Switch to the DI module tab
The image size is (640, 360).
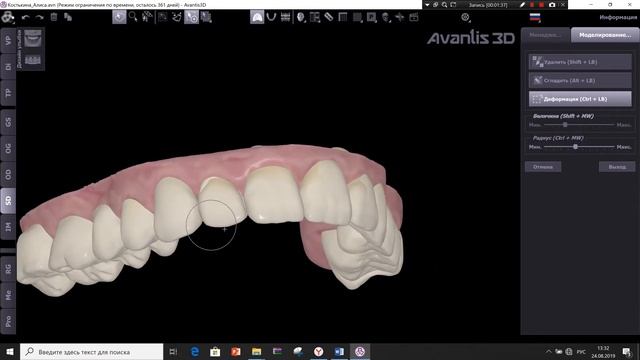coord(8,67)
